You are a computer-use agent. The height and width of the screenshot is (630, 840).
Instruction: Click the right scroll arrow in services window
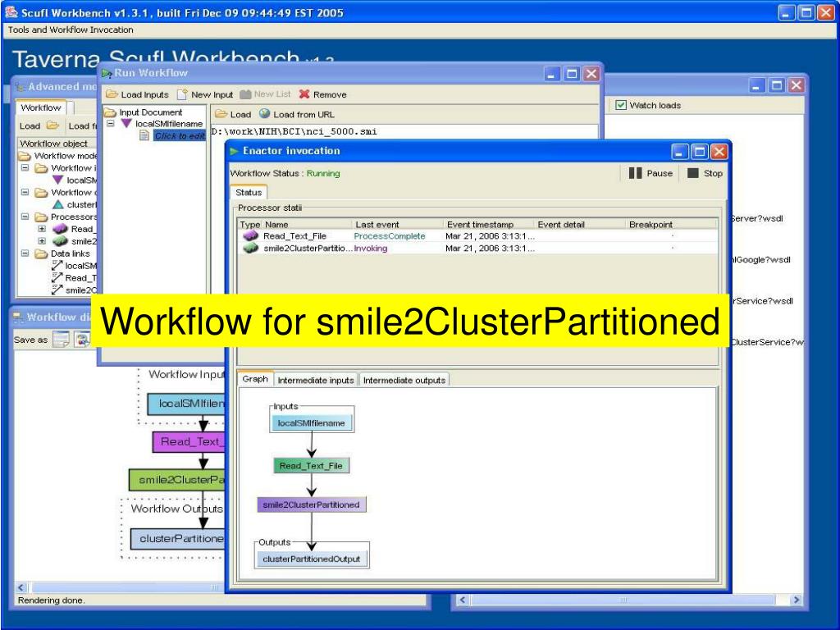(796, 600)
